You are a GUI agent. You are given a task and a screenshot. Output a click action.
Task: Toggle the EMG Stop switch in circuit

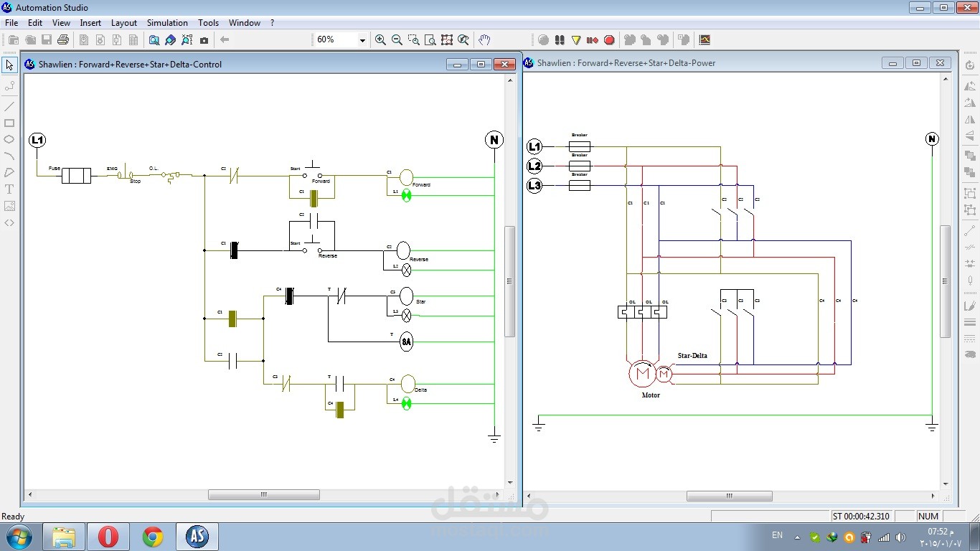pyautogui.click(x=126, y=174)
